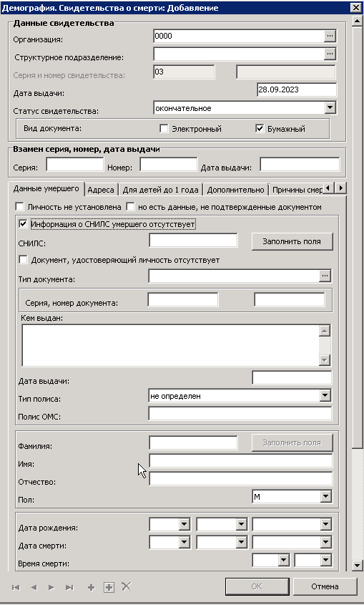Open Структурное подразделение ellipsis selector
This screenshot has width=364, height=605.
coord(330,54)
